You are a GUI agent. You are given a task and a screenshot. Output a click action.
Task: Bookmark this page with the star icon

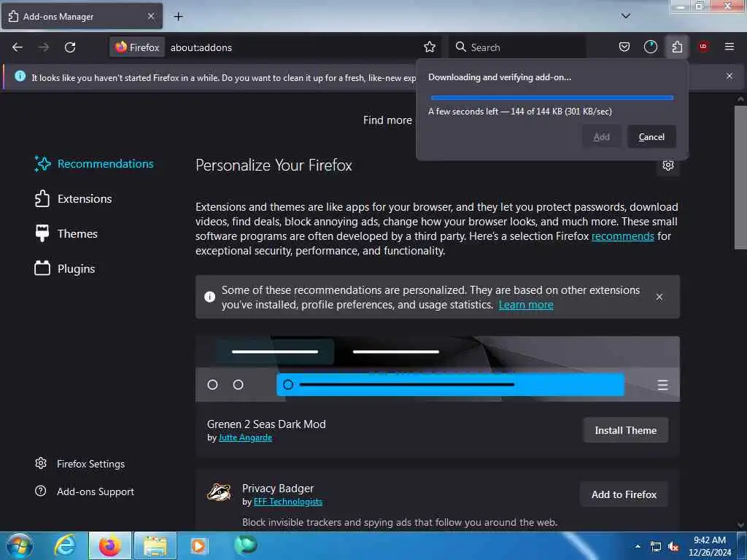coord(429,47)
